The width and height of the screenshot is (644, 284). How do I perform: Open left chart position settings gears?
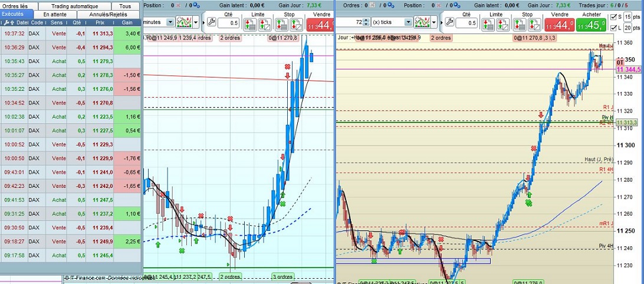pos(196,5)
